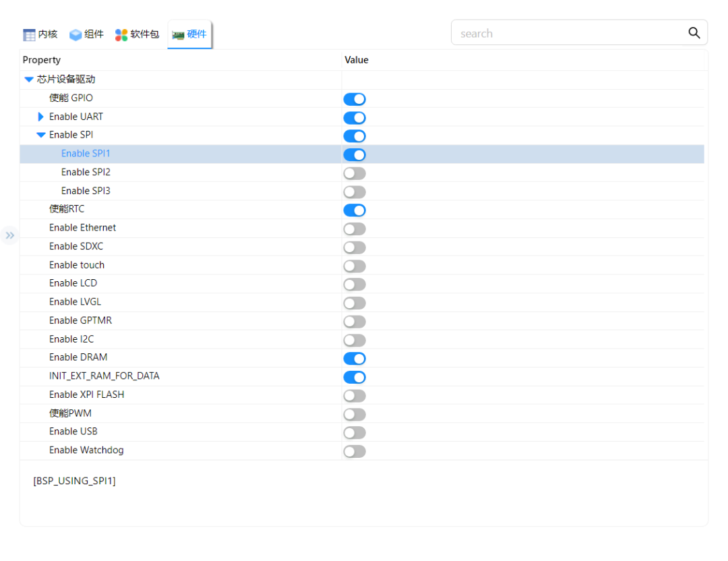
Task: Switch off the 使能RTC toggle
Action: click(355, 210)
